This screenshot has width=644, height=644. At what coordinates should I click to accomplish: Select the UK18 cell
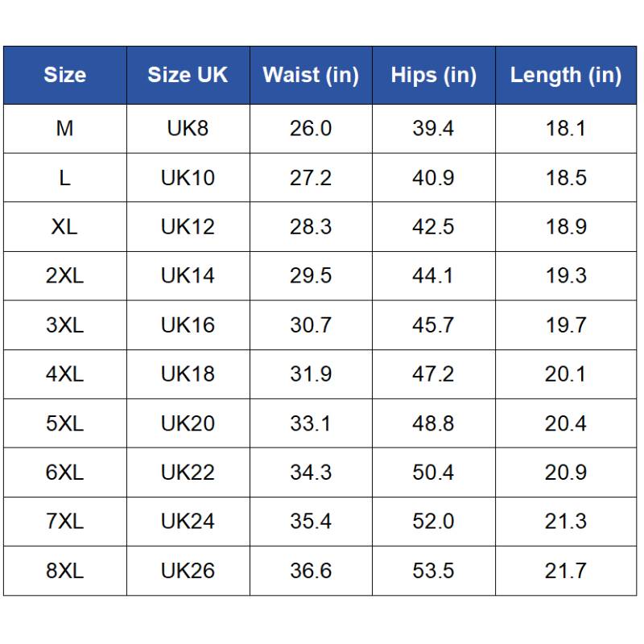click(188, 374)
